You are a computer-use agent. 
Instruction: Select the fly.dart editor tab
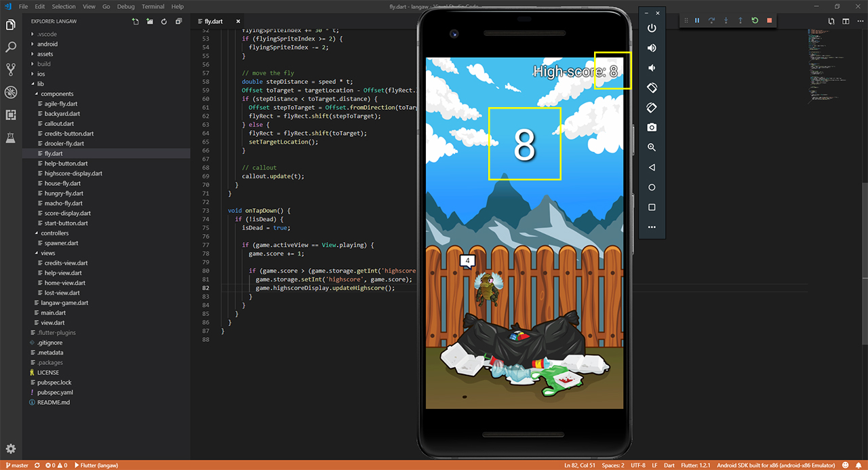213,21
